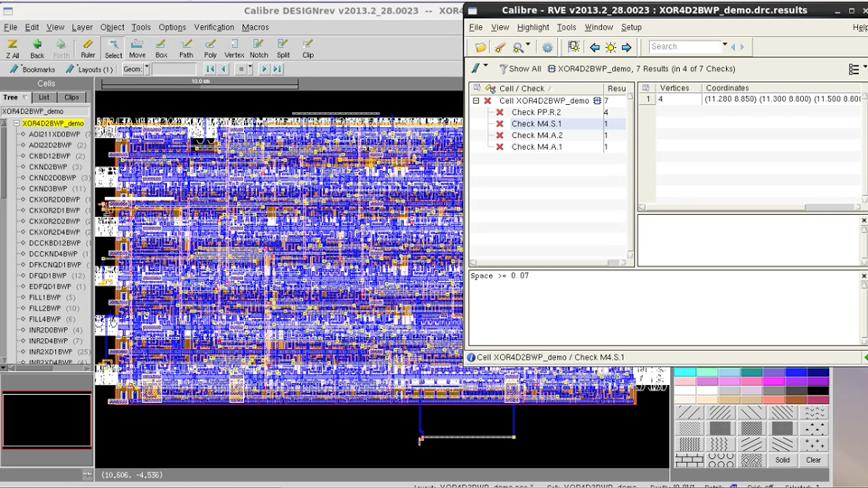Viewport: 868px width, 488px height.
Task: Click the Z All zoom-all tool
Action: (12, 49)
